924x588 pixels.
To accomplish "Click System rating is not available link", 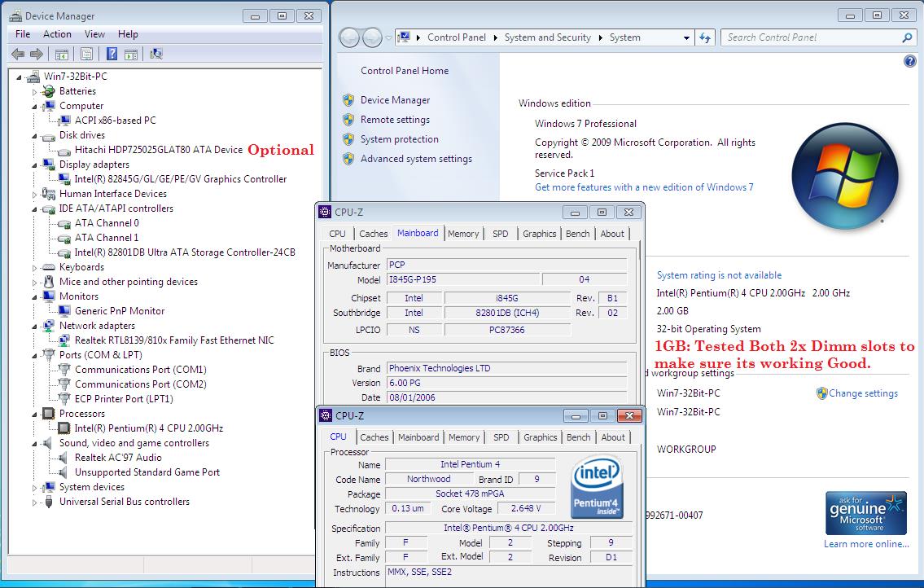I will coord(719,275).
